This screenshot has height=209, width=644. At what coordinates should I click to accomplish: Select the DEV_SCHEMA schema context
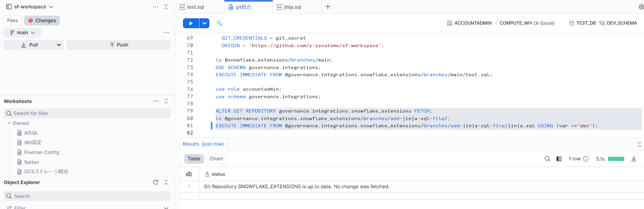[x=618, y=23]
